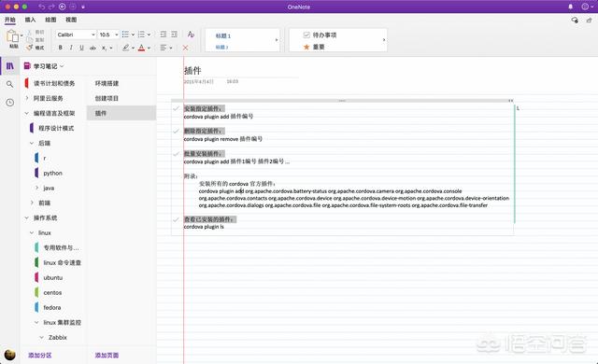Apply the 重要 star tag
The image size is (598, 364).
[x=314, y=47]
